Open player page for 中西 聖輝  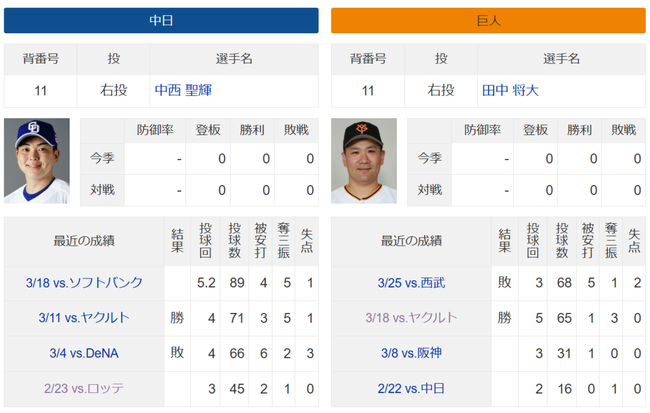click(x=183, y=90)
